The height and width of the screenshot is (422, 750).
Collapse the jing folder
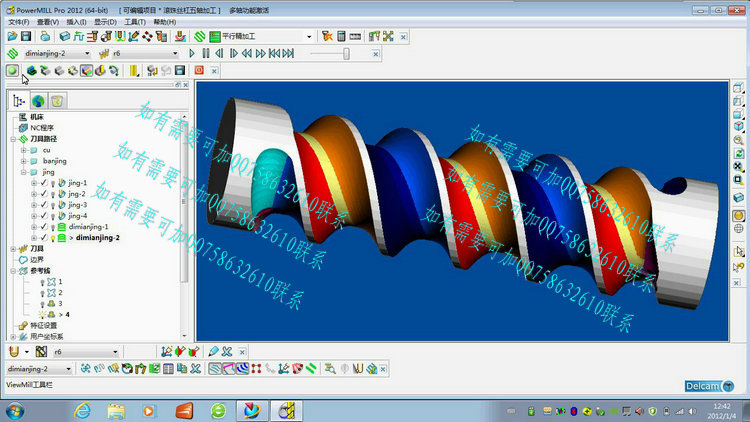pos(23,172)
